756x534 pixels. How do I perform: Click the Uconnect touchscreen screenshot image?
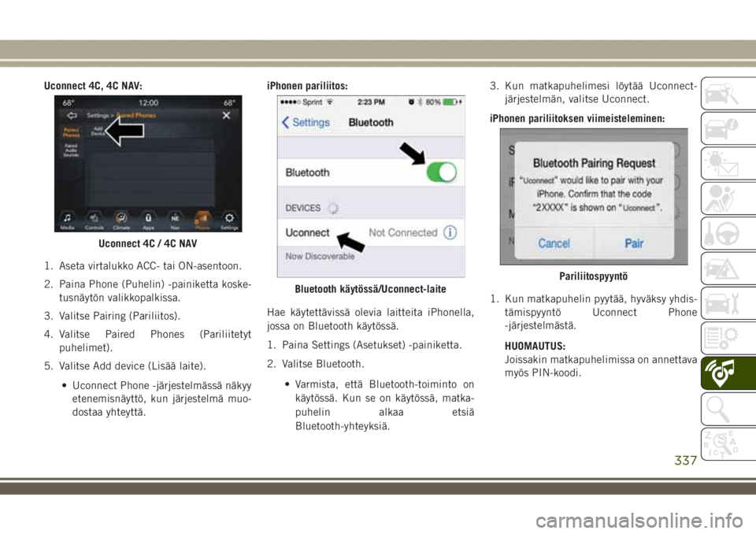[x=148, y=164]
